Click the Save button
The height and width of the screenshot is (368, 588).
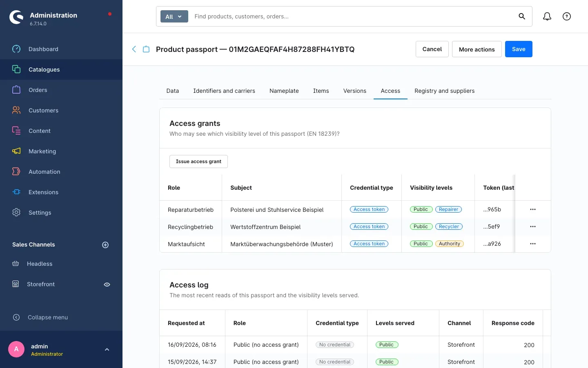tap(519, 49)
